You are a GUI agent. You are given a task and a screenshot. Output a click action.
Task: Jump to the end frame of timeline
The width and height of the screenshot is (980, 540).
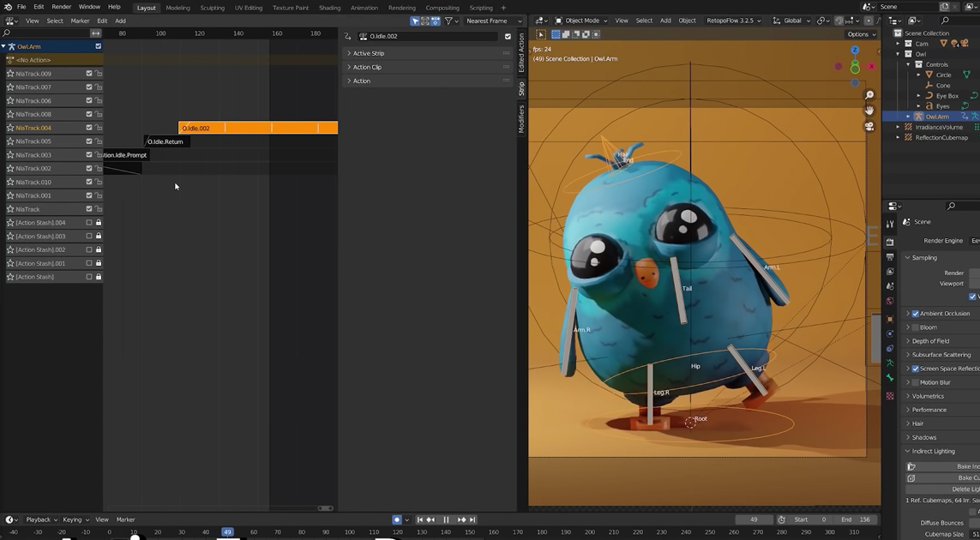point(472,519)
